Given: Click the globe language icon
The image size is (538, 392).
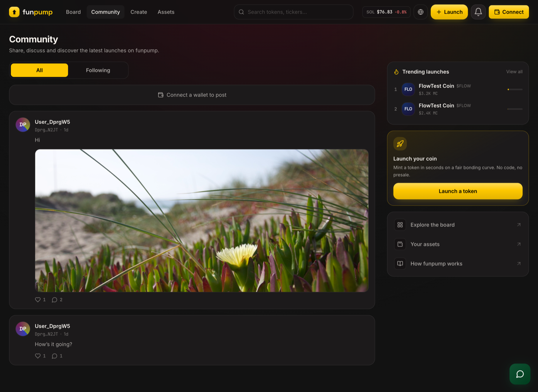Looking at the screenshot, I should (421, 12).
